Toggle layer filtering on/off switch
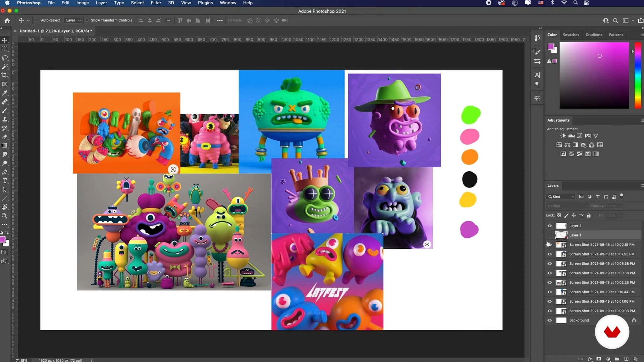The width and height of the screenshot is (644, 362). 622,196
